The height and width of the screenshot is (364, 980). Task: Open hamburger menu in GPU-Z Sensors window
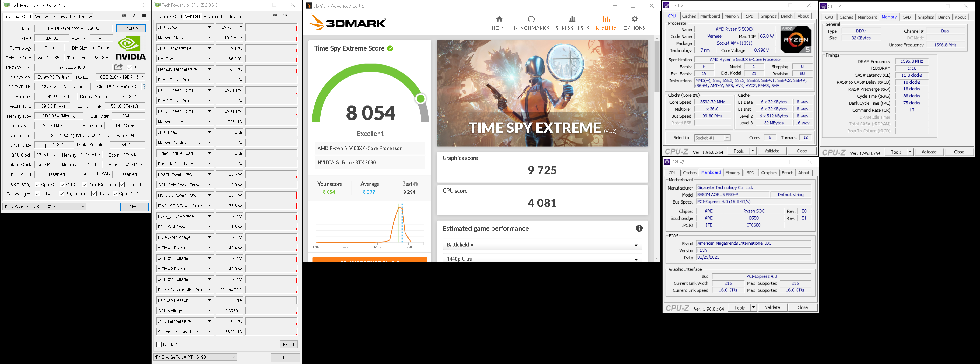coord(295,15)
